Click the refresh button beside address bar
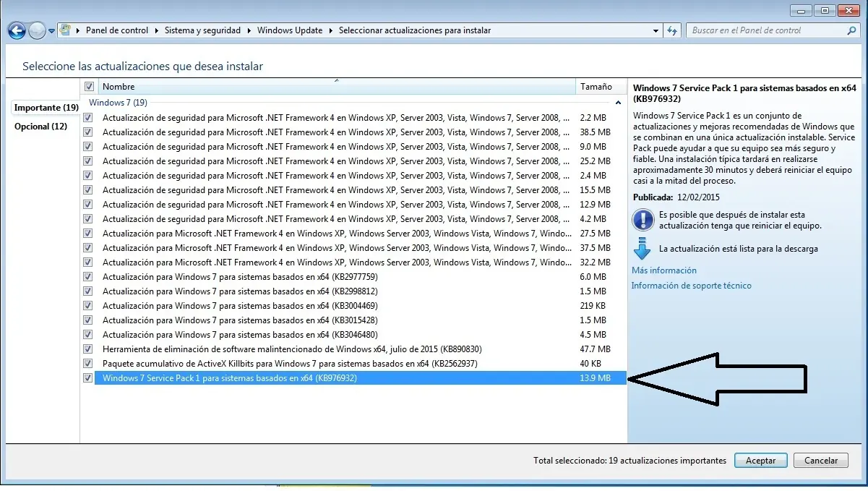This screenshot has height=491, width=868. [x=672, y=30]
